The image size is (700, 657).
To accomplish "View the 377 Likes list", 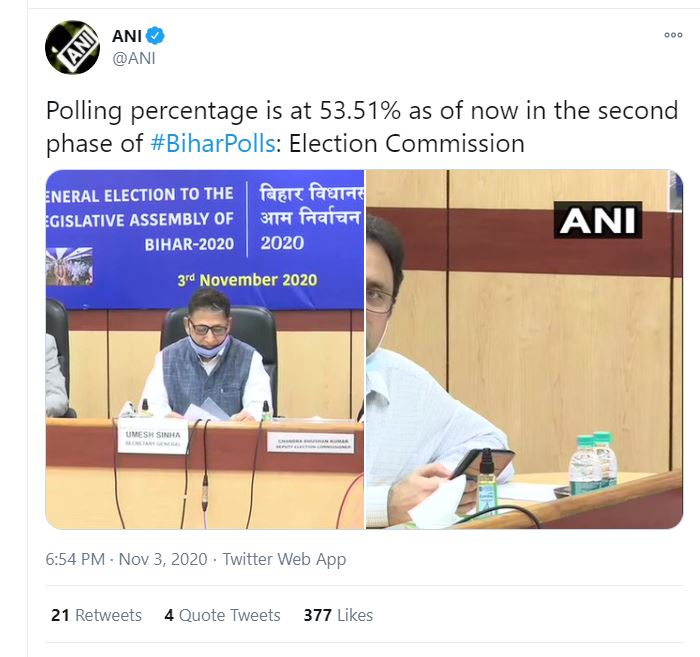I will [x=338, y=615].
